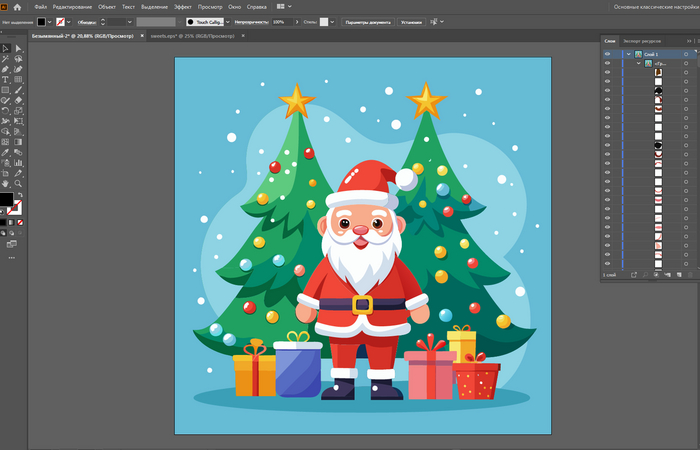Click Change Screen Mode icon in toolbar
This screenshot has width=700, height=450.
coord(12,244)
